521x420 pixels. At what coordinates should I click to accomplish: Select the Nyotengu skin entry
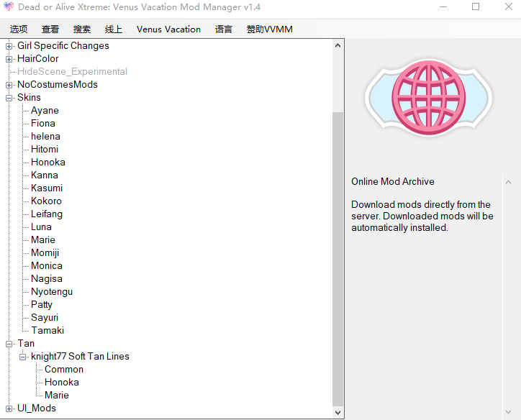52,292
